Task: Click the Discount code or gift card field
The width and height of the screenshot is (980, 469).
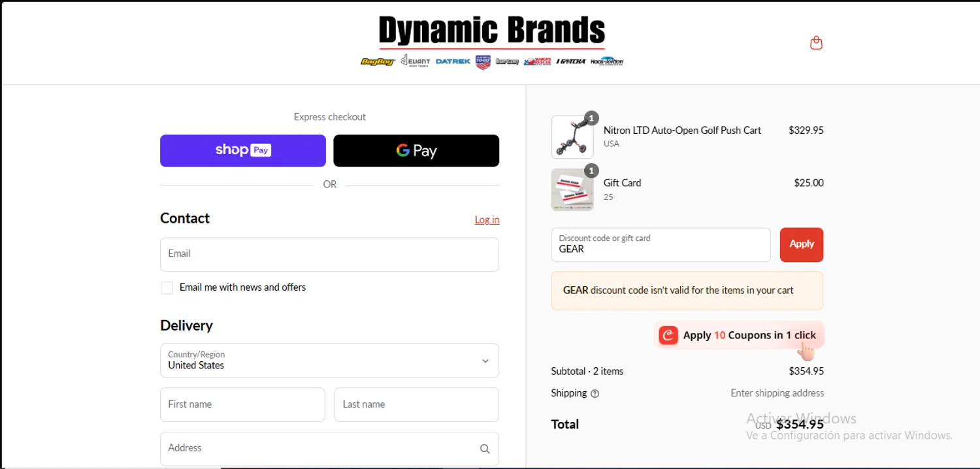Action: [661, 244]
